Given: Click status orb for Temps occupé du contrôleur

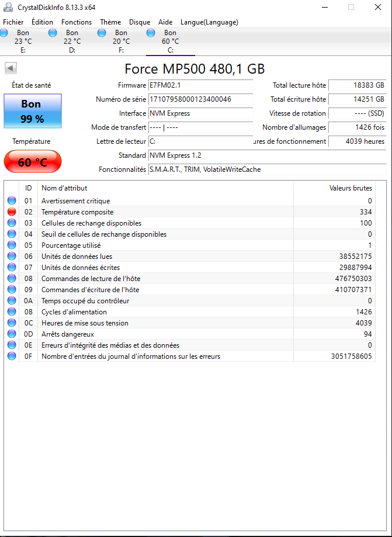Looking at the screenshot, I should (x=12, y=301).
